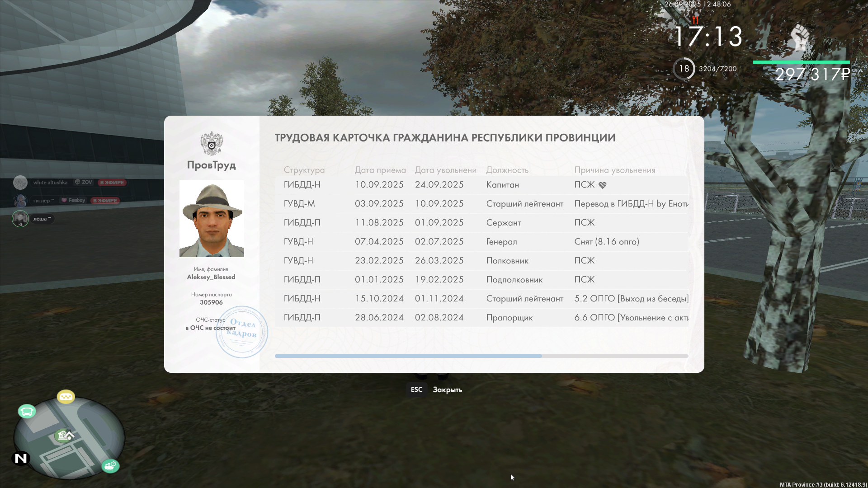Click the government building marker on minimap
This screenshot has height=488, width=868.
[x=63, y=435]
